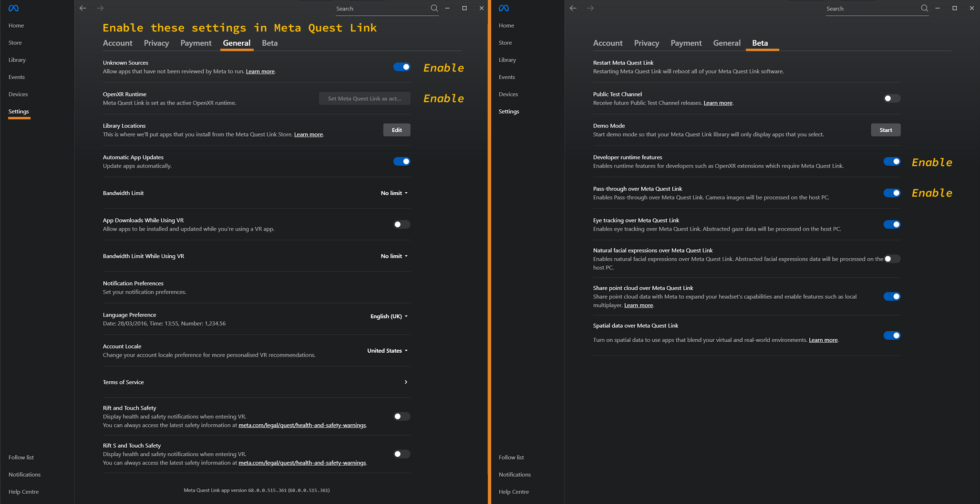Go forward using right window's forward arrow

pos(590,8)
